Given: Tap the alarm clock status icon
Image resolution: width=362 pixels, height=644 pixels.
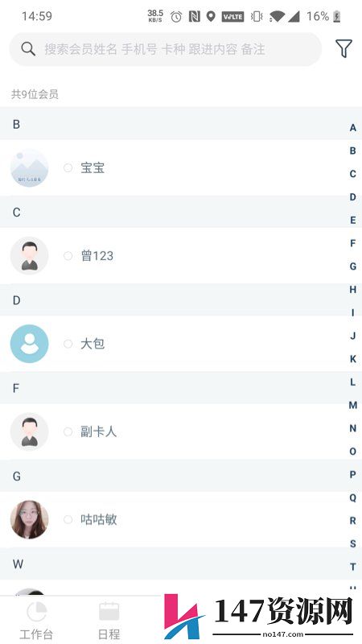Looking at the screenshot, I should click(176, 16).
